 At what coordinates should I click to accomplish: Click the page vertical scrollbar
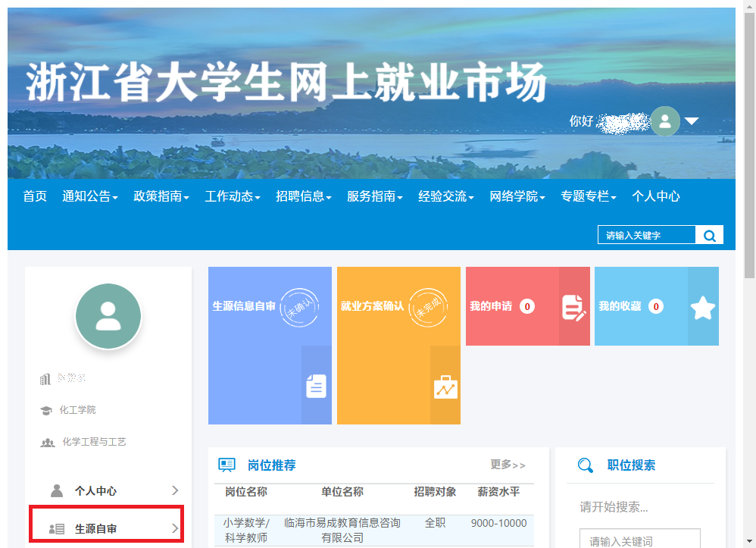coord(749,152)
